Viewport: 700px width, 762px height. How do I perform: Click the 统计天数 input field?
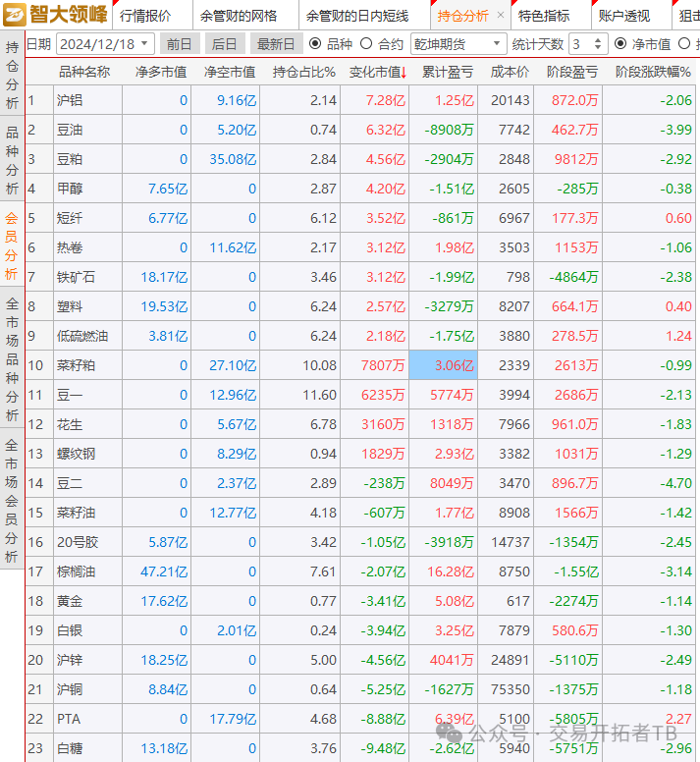[x=581, y=44]
